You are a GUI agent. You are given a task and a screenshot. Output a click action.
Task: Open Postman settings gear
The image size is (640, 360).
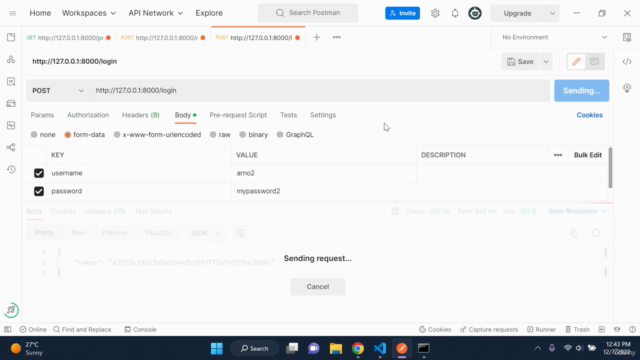435,13
